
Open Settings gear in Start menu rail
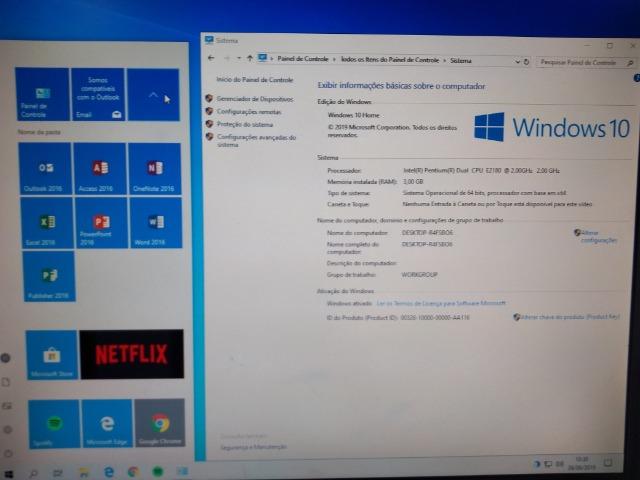point(7,429)
